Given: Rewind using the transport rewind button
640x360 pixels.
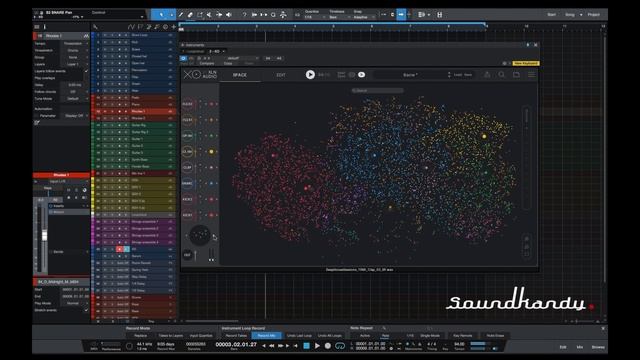Looking at the screenshot, I should 271,346.
